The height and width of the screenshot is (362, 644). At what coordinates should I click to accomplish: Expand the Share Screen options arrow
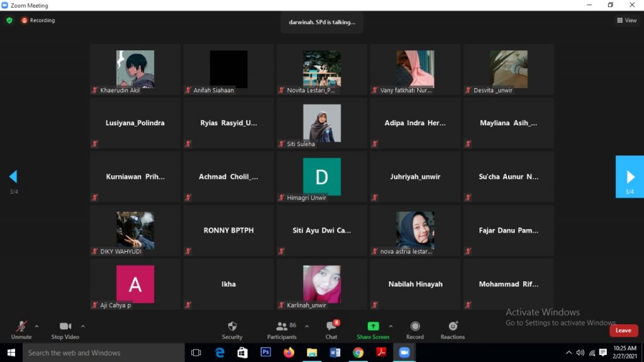click(391, 326)
